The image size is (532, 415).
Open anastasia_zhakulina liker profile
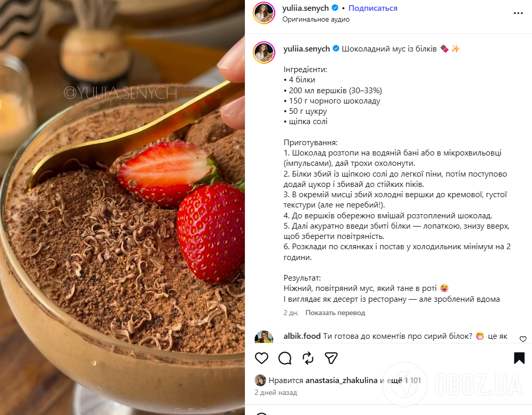pos(341,381)
